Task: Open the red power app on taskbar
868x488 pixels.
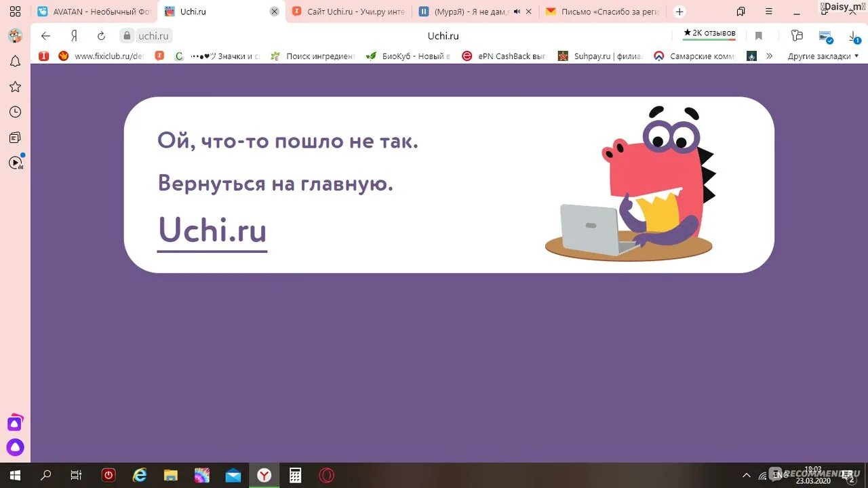Action: click(108, 475)
